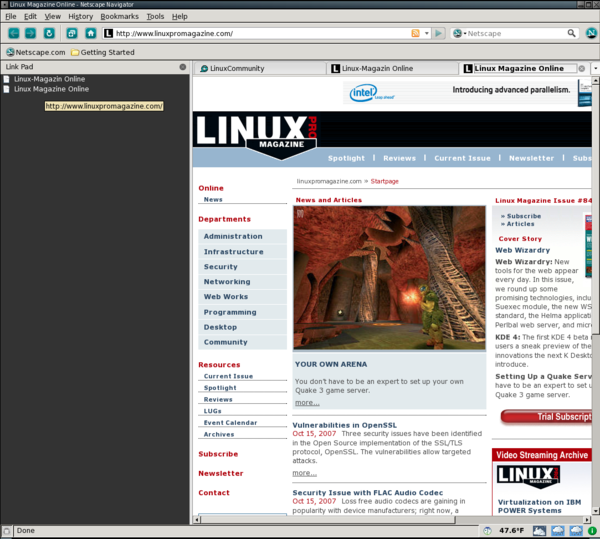Click the address bar URL field
The width and height of the screenshot is (600, 539).
[x=260, y=33]
